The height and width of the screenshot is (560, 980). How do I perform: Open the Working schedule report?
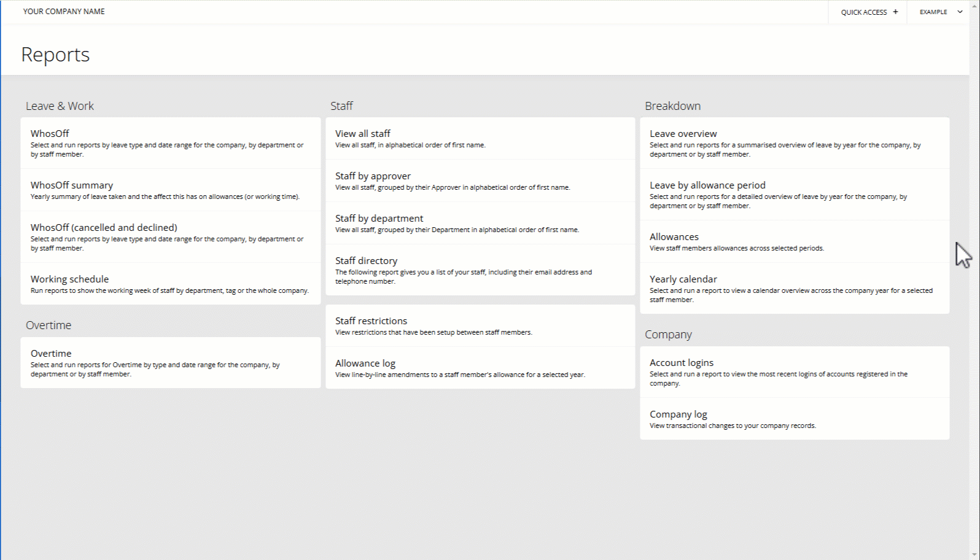tap(171, 284)
